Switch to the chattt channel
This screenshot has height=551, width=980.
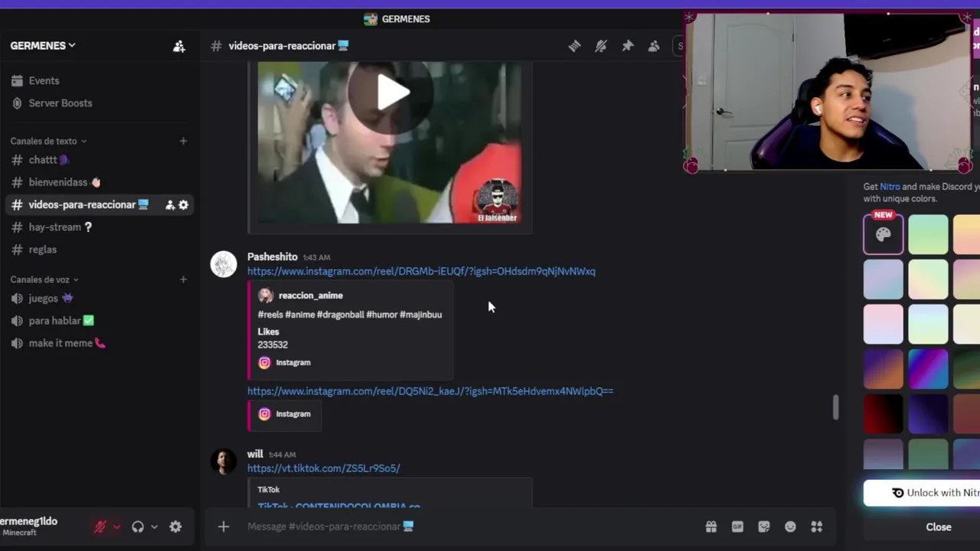pos(100,160)
